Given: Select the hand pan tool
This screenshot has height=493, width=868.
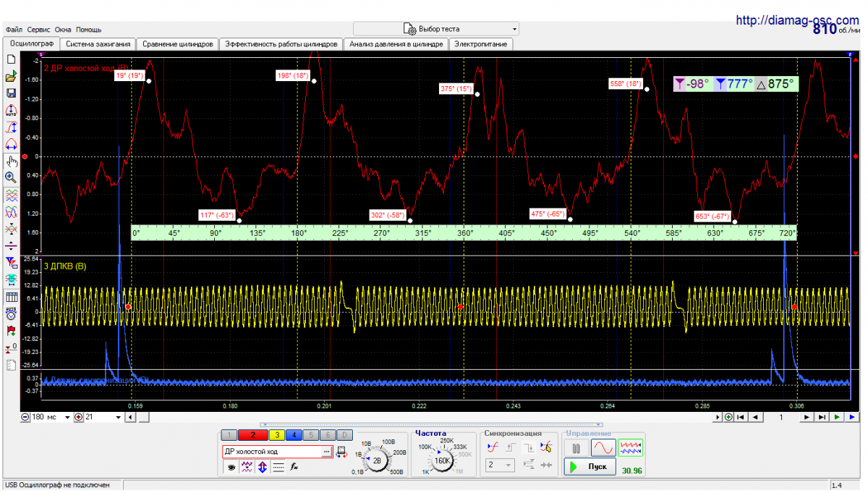Looking at the screenshot, I should (11, 160).
